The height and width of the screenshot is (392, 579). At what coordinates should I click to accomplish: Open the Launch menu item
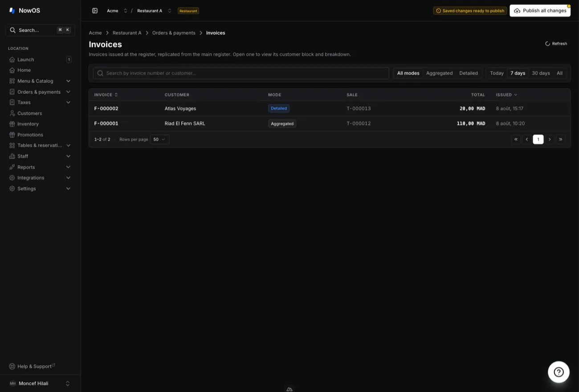click(40, 60)
